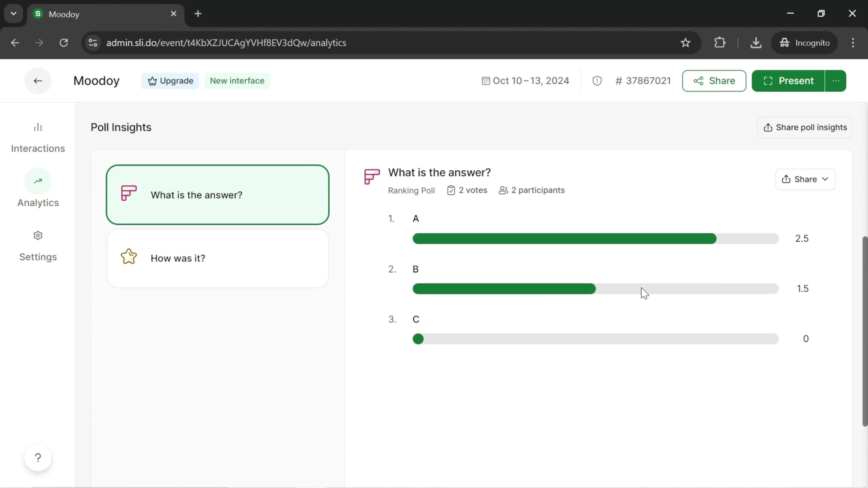The height and width of the screenshot is (488, 868).
Task: Click the Present button
Action: tap(790, 80)
